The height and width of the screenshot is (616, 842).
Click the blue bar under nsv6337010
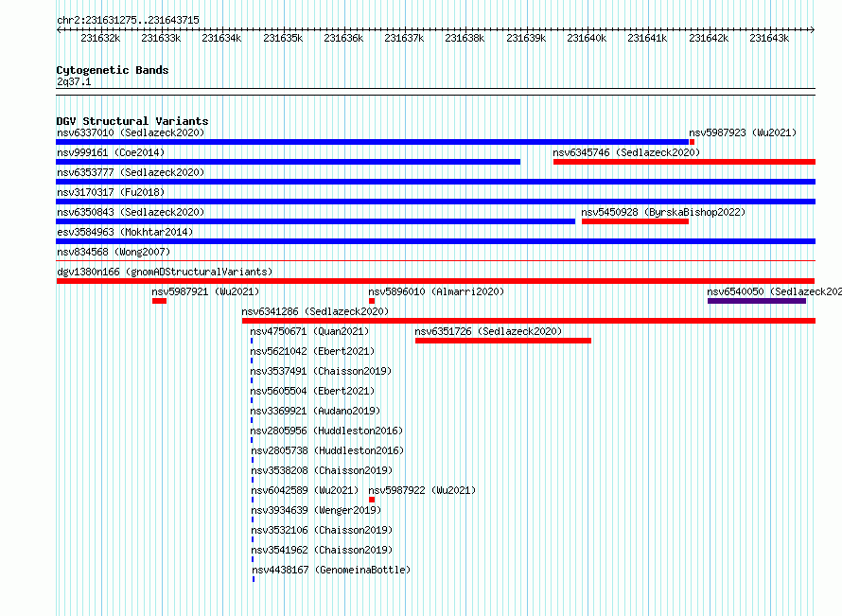(x=372, y=142)
